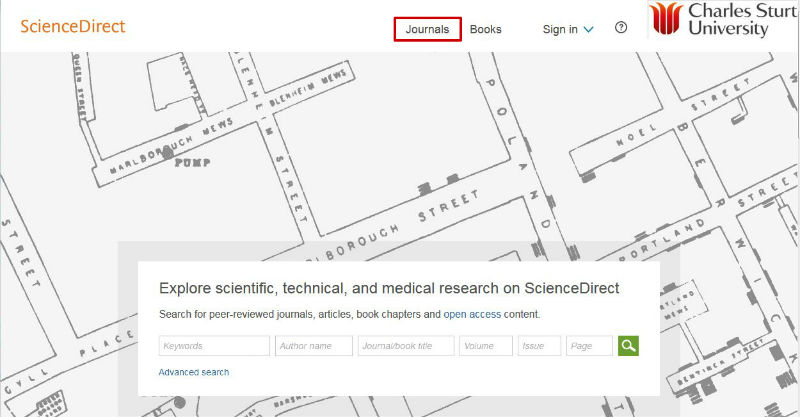800x417 pixels.
Task: Click the Charles Sturt University logo
Action: (723, 20)
